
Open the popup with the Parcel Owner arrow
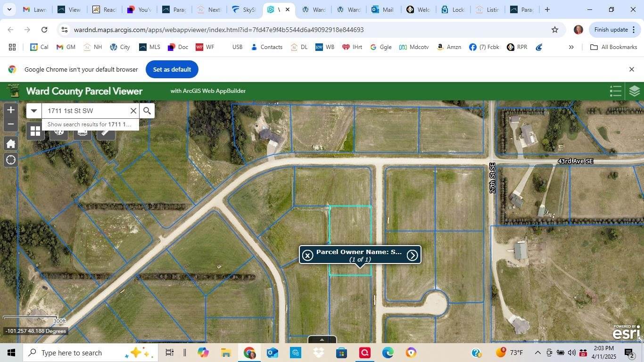[412, 255]
